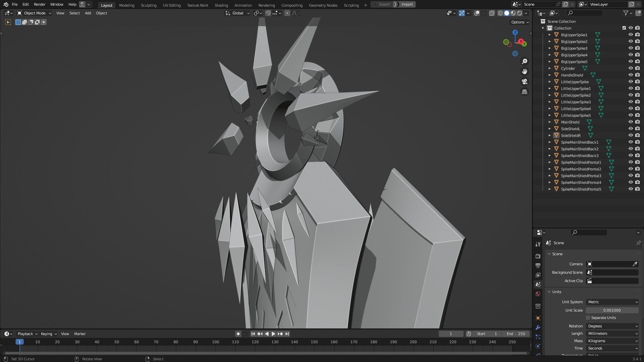Select material preview shading mode
This screenshot has width=644, height=362.
coord(513,13)
